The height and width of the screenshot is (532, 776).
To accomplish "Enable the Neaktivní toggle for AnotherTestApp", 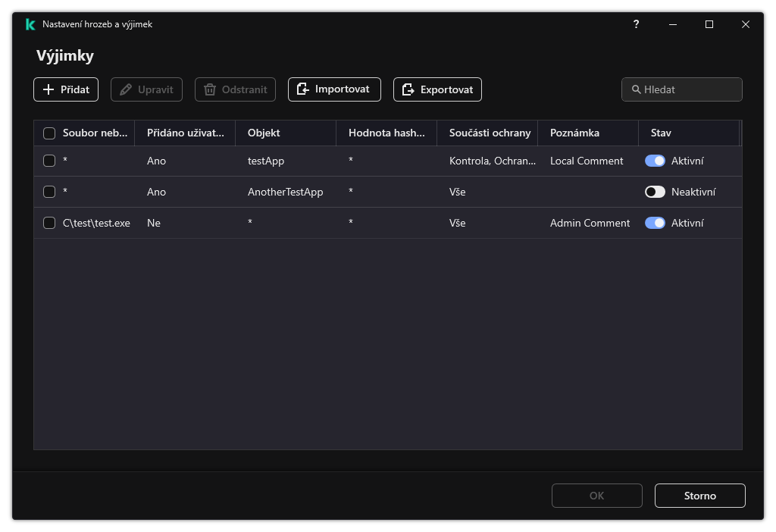I will (x=655, y=192).
